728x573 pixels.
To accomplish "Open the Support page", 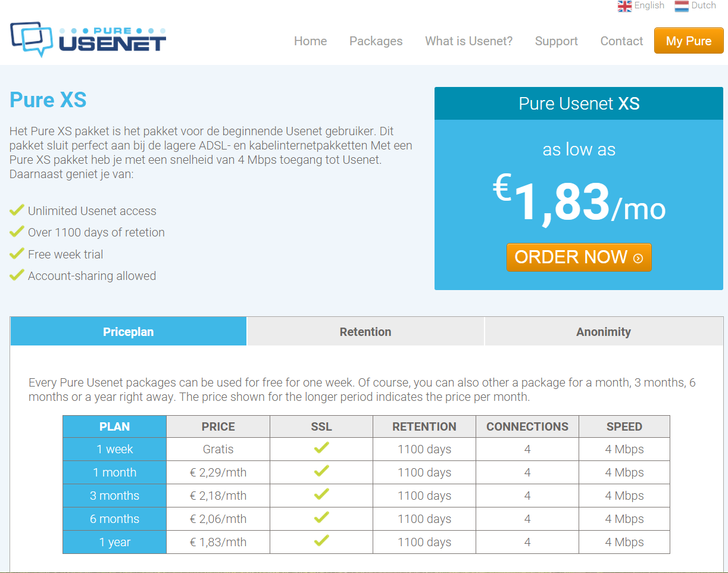I will coord(556,41).
